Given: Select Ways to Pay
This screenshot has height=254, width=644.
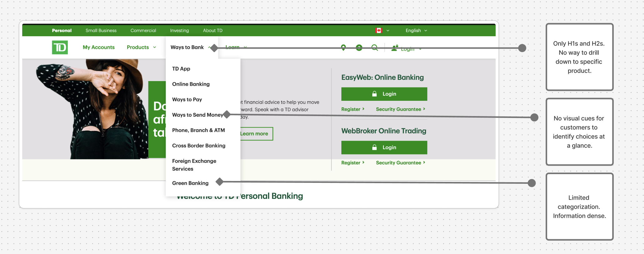Looking at the screenshot, I should point(187,100).
